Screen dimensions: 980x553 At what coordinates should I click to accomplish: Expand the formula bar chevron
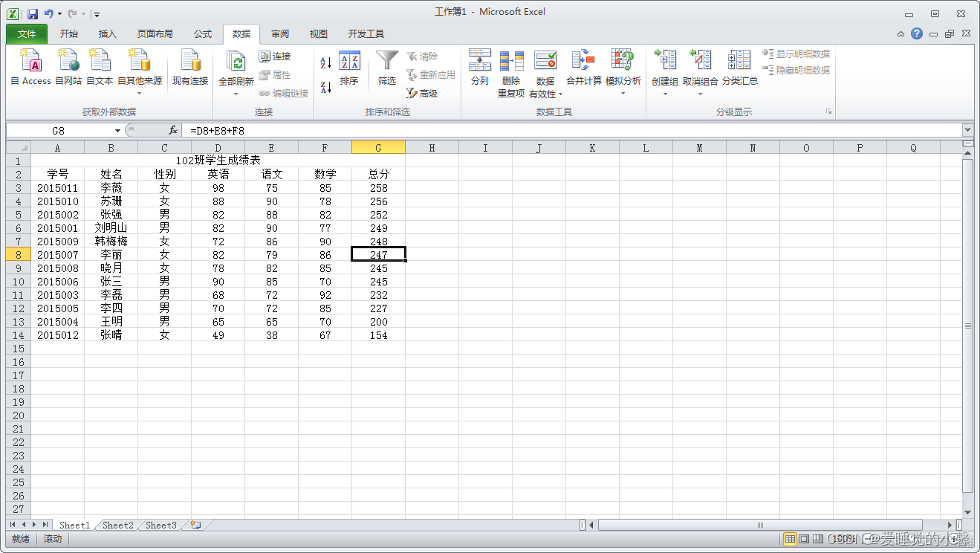click(x=967, y=130)
